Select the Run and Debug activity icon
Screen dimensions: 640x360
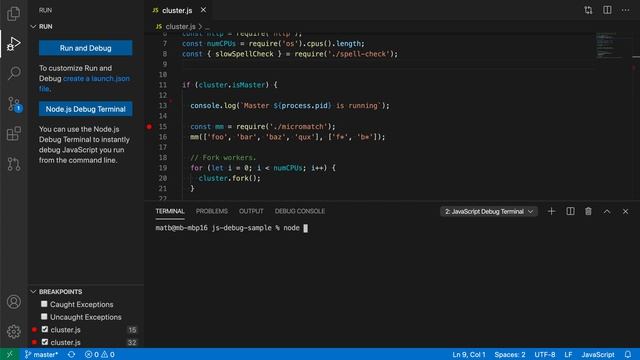[13, 43]
